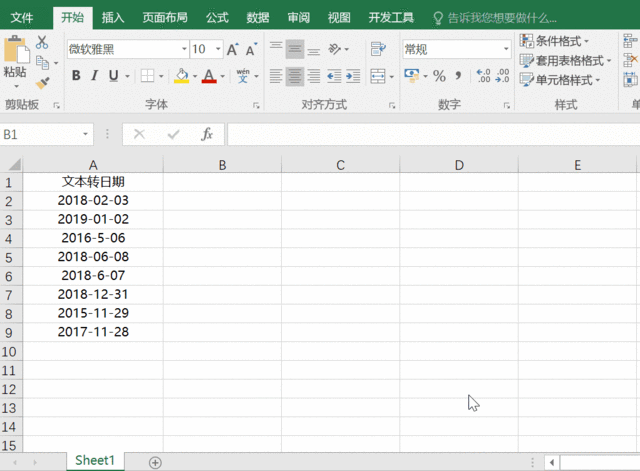Image resolution: width=640 pixels, height=471 pixels.
Task: Select column B header
Action: [x=222, y=165]
